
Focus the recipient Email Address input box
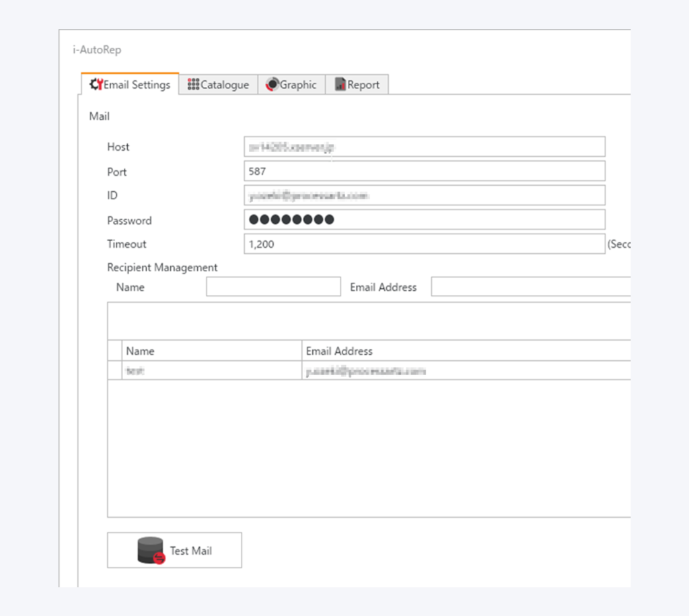[x=530, y=287]
